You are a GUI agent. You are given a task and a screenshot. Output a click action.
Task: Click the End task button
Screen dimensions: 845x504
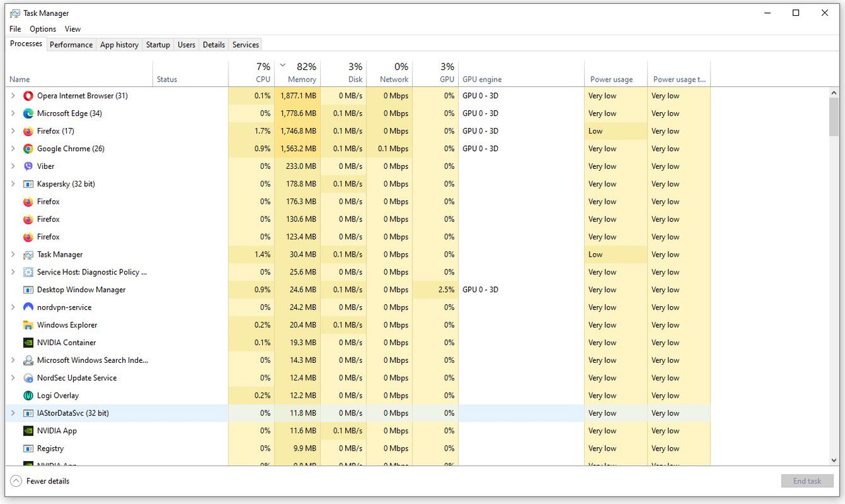pos(807,481)
